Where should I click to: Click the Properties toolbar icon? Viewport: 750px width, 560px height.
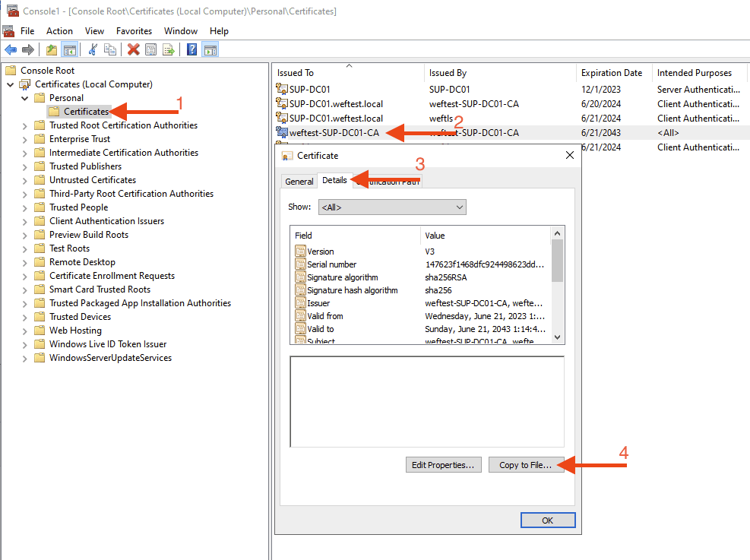click(x=150, y=49)
